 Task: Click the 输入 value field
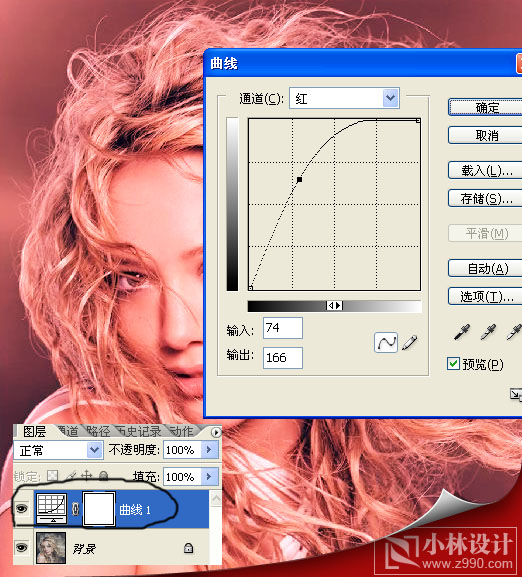[x=283, y=328]
